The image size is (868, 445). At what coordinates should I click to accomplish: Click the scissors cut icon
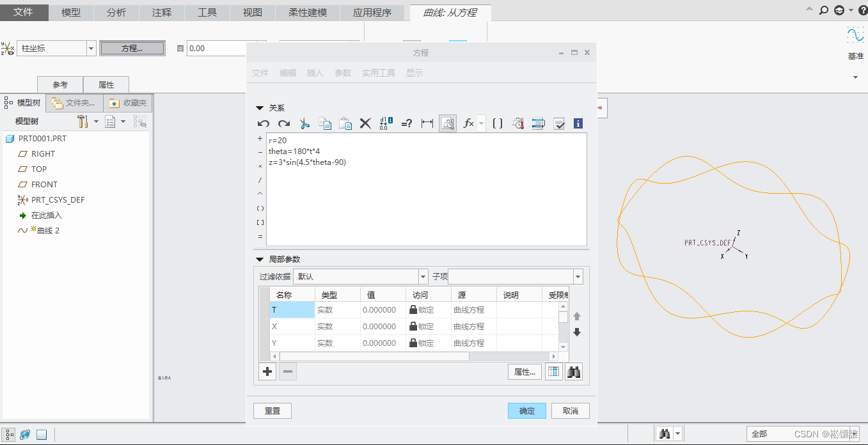(x=304, y=123)
